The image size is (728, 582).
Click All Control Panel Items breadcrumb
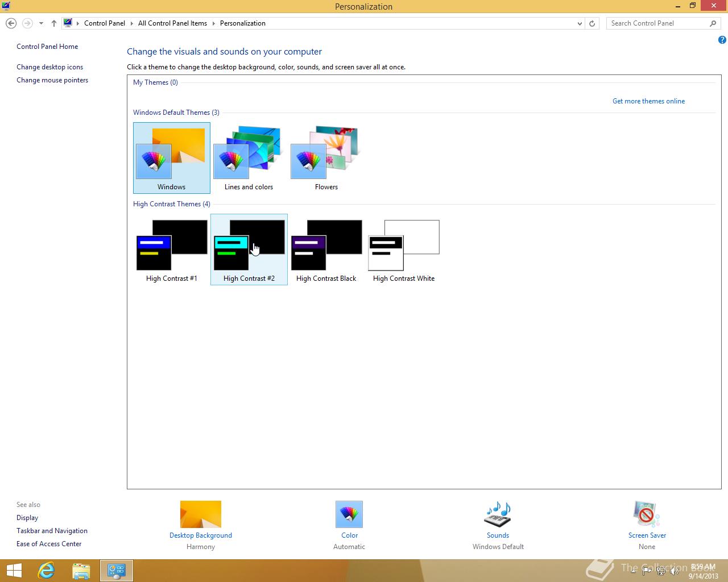172,23
